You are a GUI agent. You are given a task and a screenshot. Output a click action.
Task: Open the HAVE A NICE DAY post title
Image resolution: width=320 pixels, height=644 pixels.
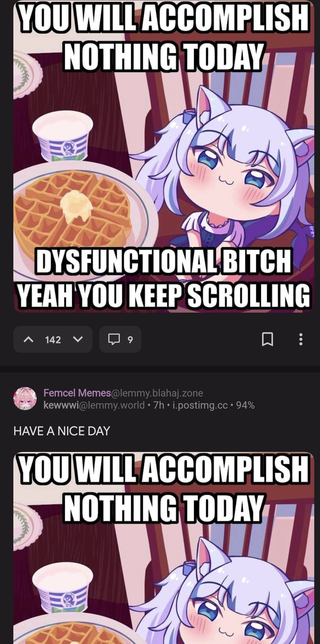62,431
